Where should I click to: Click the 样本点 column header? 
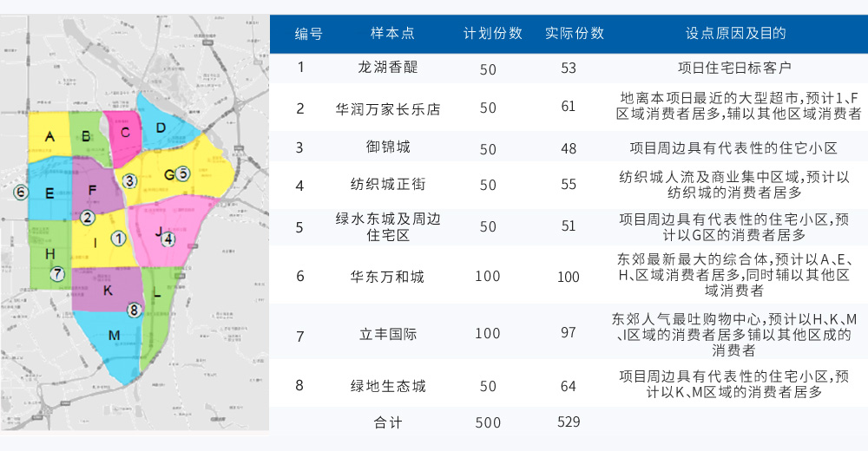pyautogui.click(x=392, y=34)
